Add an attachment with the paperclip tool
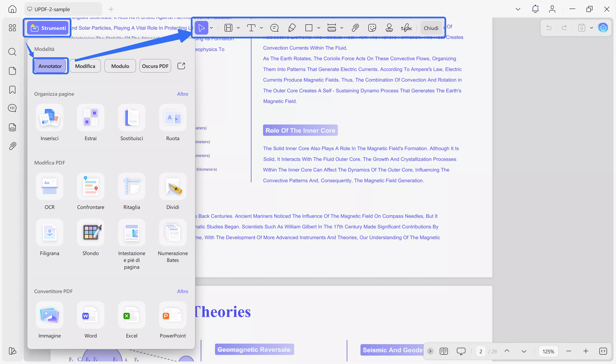 point(355,28)
